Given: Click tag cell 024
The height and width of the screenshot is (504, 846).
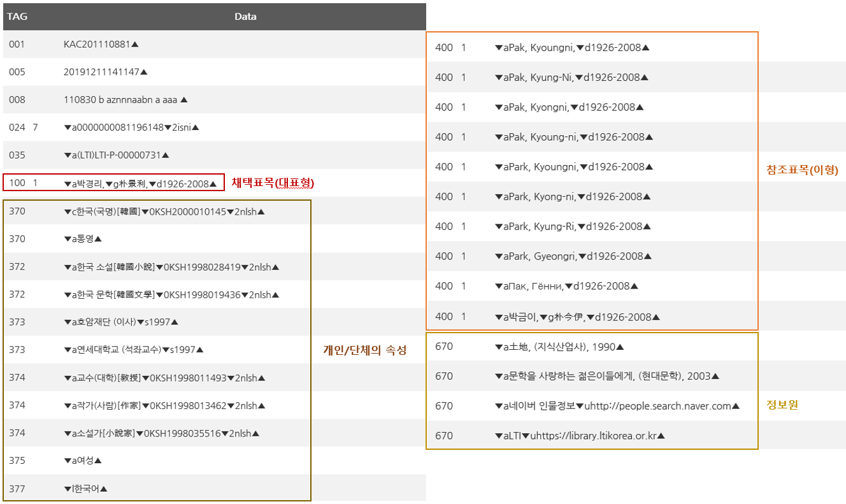Looking at the screenshot, I should point(17,127).
